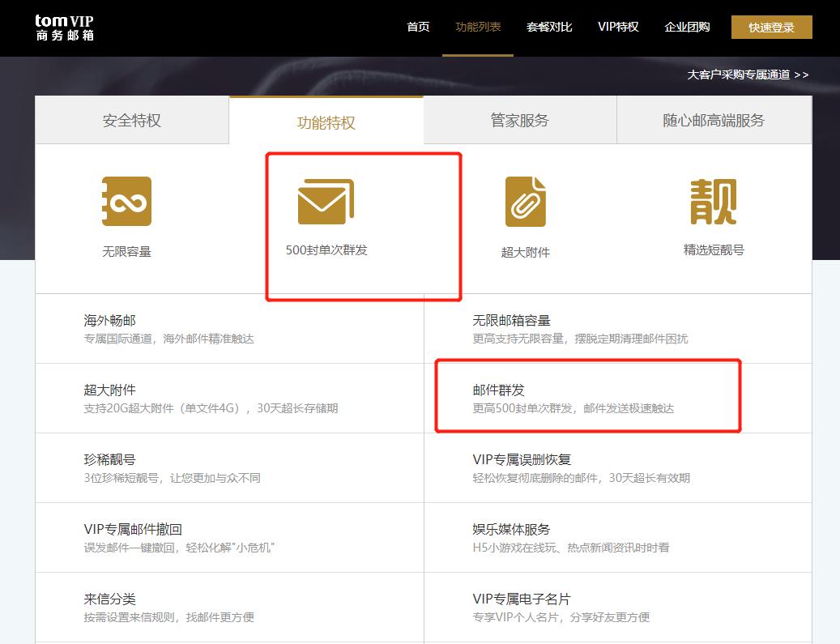Select the 无限容量 infinity icon

point(126,200)
